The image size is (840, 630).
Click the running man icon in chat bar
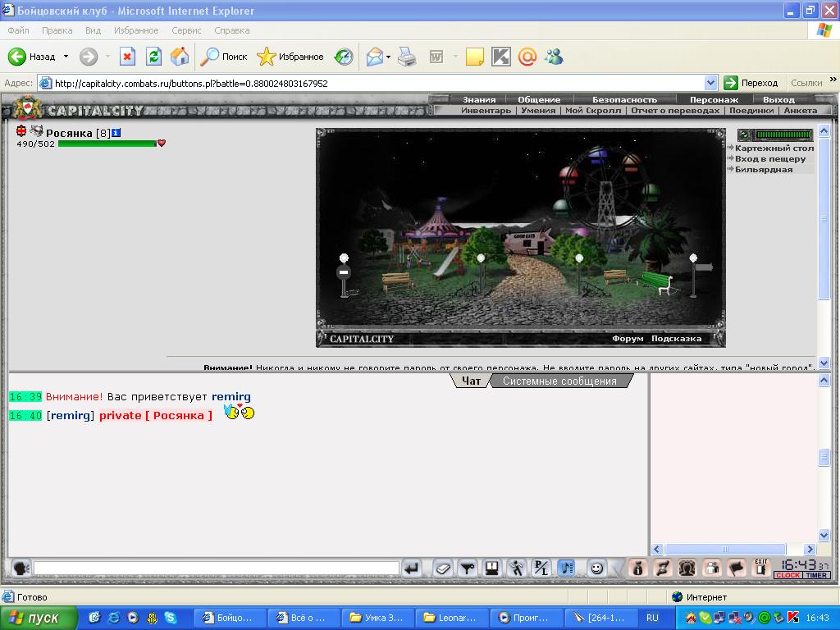pyautogui.click(x=517, y=568)
